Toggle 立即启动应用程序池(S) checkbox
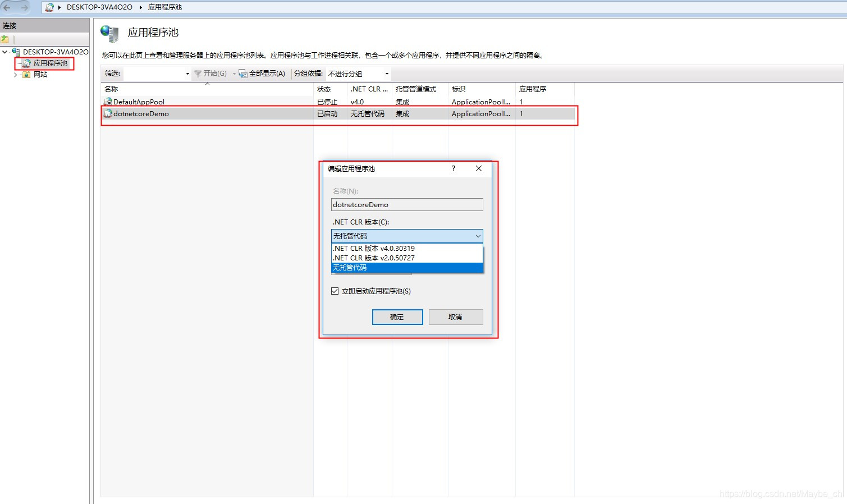The image size is (847, 504). 335,291
